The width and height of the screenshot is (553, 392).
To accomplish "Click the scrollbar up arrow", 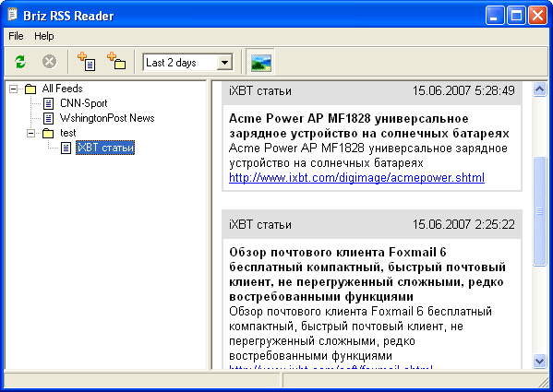I will tap(539, 89).
